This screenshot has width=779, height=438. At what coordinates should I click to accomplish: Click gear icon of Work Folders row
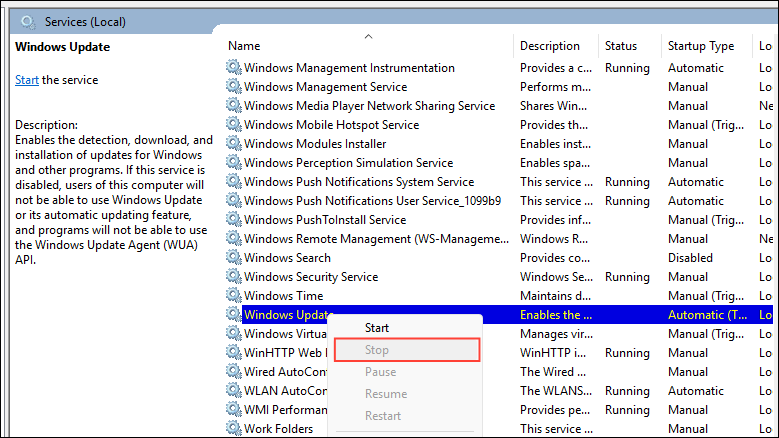(234, 428)
